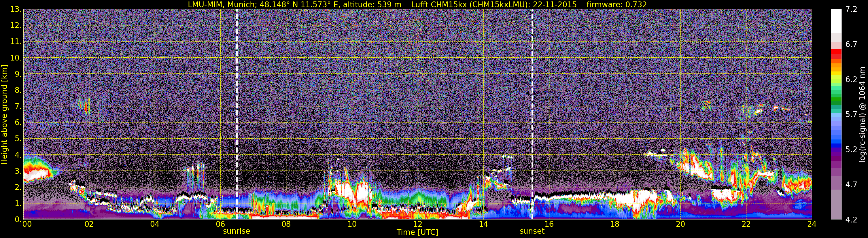Viewport: 868px width, 238px height.
Task: Click the '7.' tick on the height axis
Action: [18, 107]
